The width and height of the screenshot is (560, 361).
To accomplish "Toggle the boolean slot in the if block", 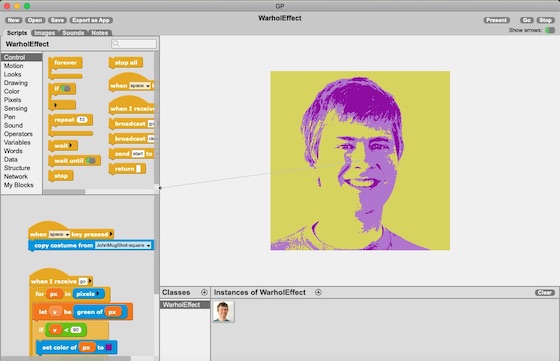I will coord(65,89).
